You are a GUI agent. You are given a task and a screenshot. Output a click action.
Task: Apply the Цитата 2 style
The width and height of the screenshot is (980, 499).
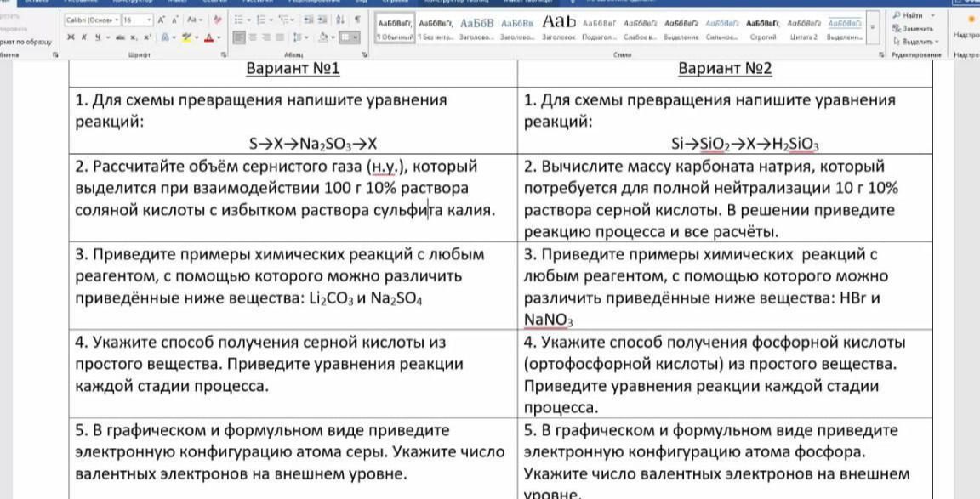[803, 29]
